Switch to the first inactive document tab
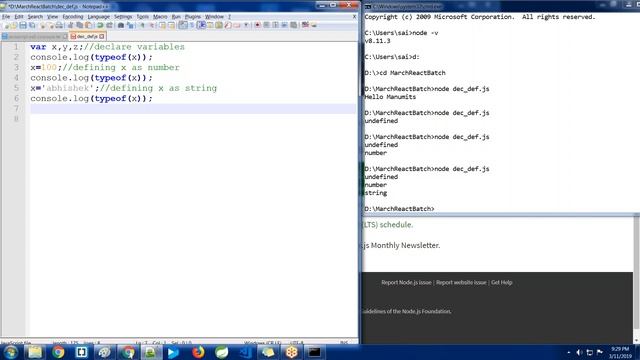 (x=34, y=36)
